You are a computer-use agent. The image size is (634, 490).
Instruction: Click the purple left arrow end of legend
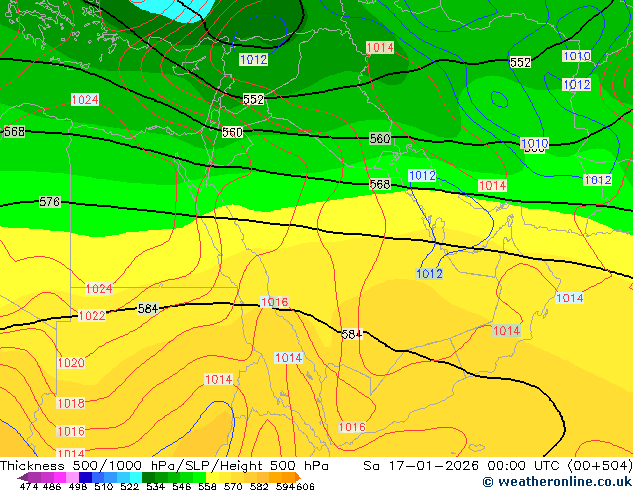click(x=23, y=477)
